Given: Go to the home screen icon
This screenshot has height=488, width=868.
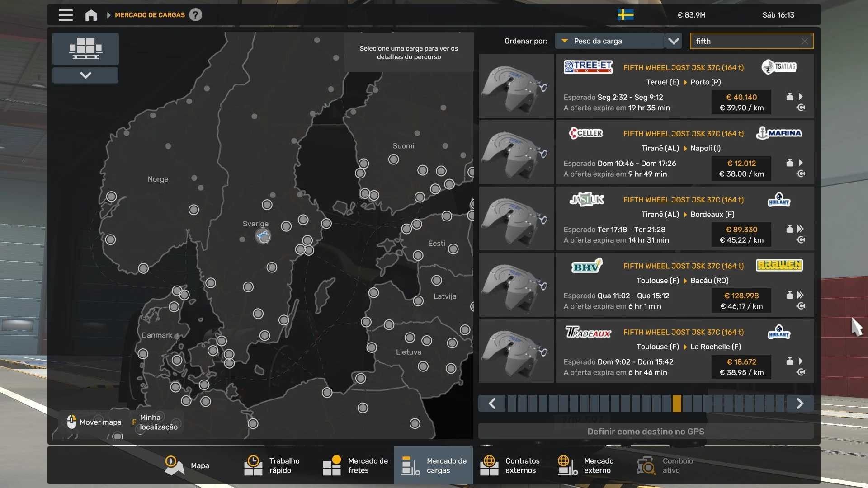Looking at the screenshot, I should click(x=91, y=15).
